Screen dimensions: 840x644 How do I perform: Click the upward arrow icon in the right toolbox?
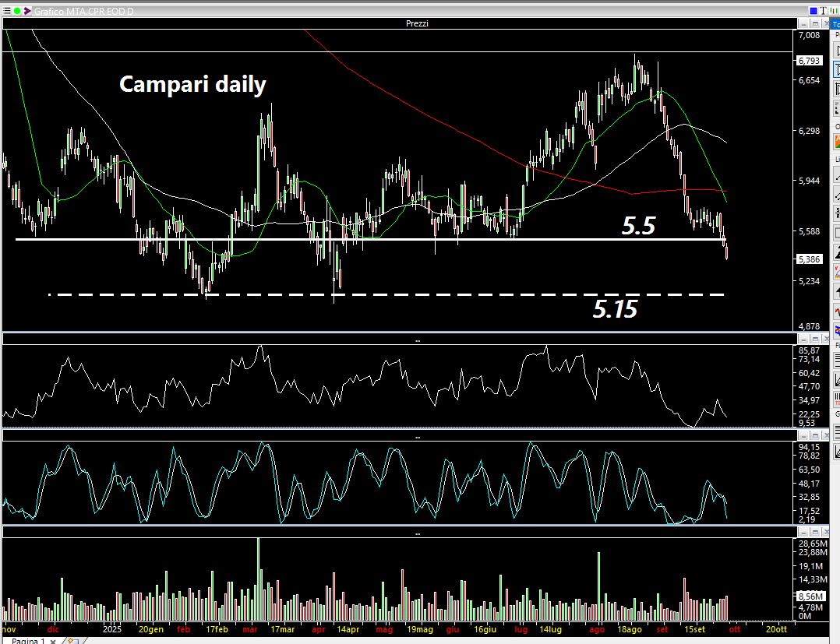tap(837, 292)
